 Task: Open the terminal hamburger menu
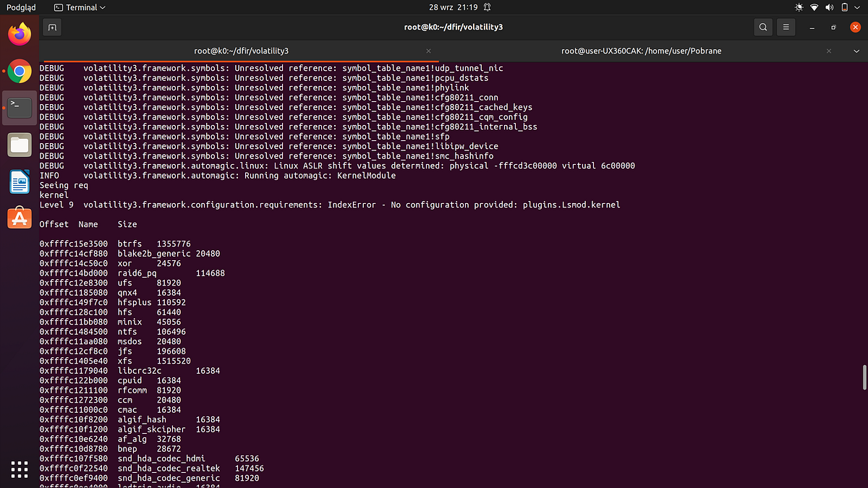click(786, 27)
